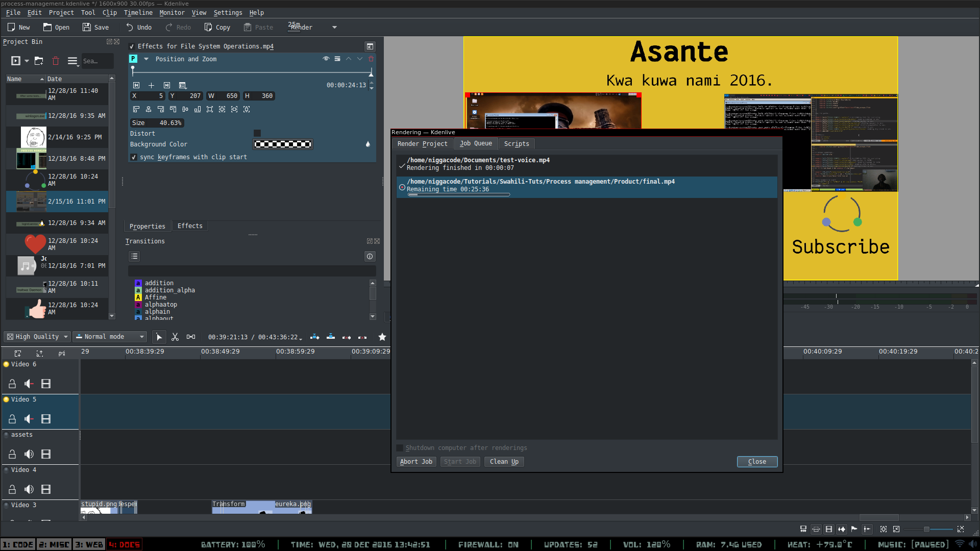Switch to Effects tab

[190, 226]
